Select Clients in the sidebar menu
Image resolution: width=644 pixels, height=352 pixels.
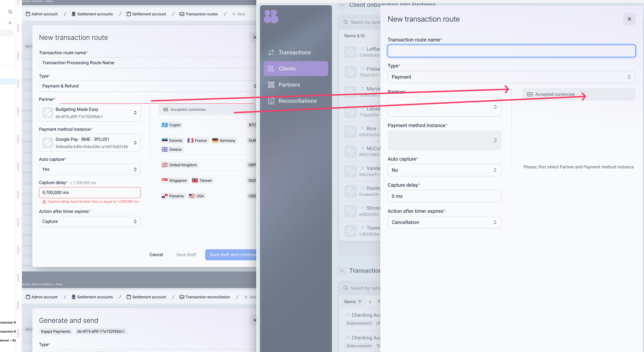(296, 69)
